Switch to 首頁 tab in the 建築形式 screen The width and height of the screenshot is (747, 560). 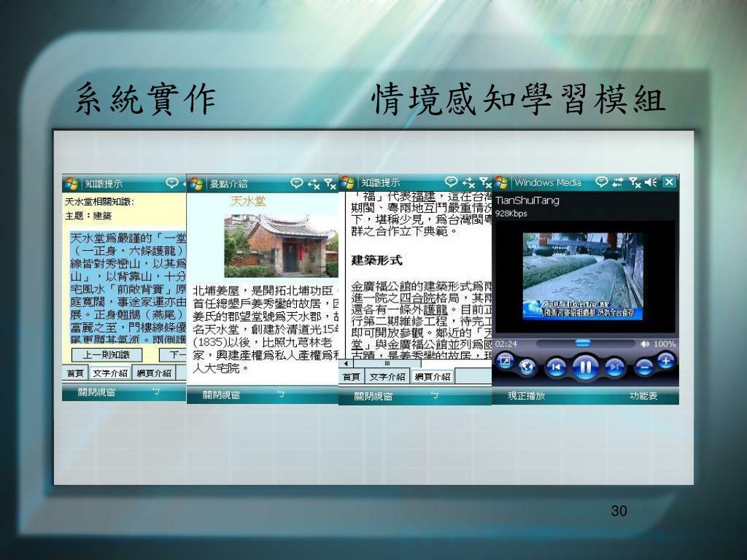click(352, 377)
